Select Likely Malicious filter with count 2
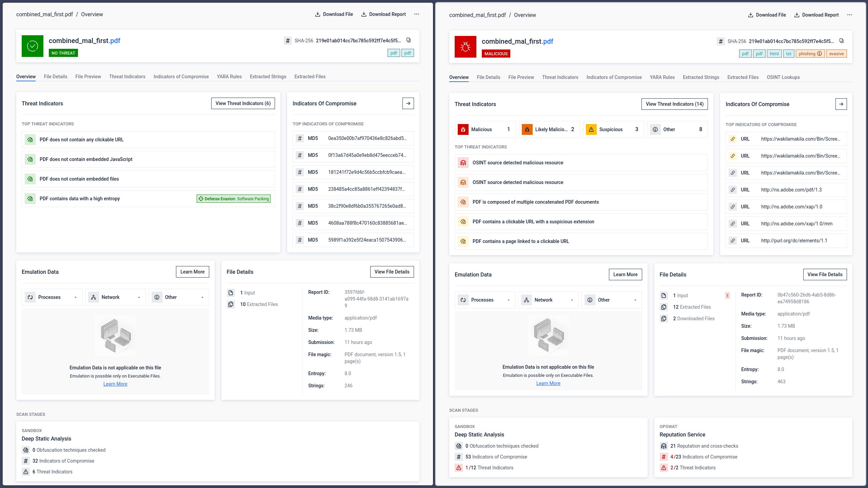868x488 pixels. coord(549,129)
